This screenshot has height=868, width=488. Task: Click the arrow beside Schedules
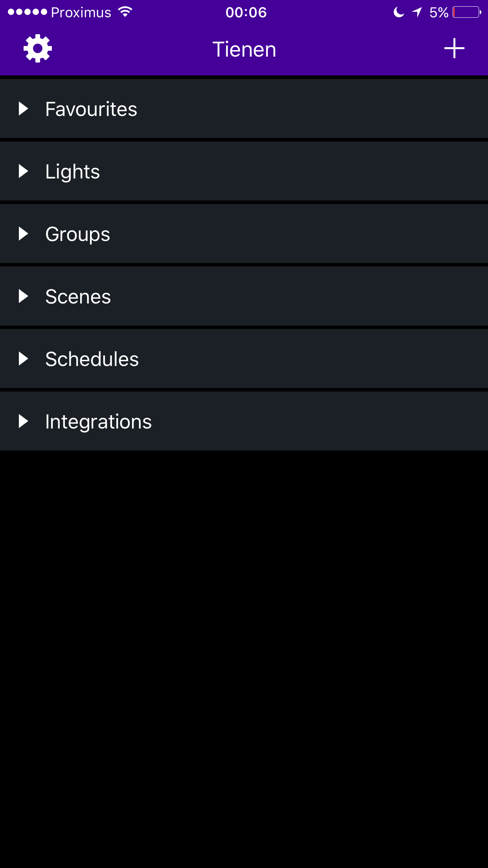coord(24,359)
